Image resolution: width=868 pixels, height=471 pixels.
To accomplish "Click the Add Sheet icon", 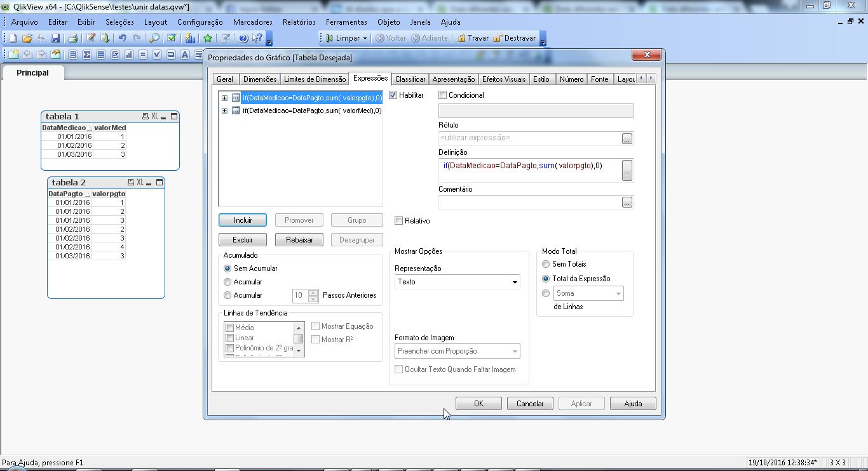I will (x=13, y=55).
